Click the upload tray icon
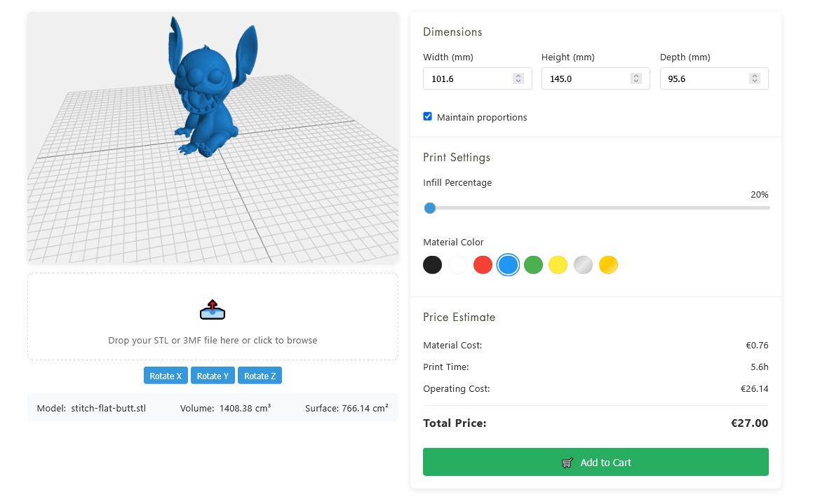The image size is (813, 504). (x=213, y=310)
